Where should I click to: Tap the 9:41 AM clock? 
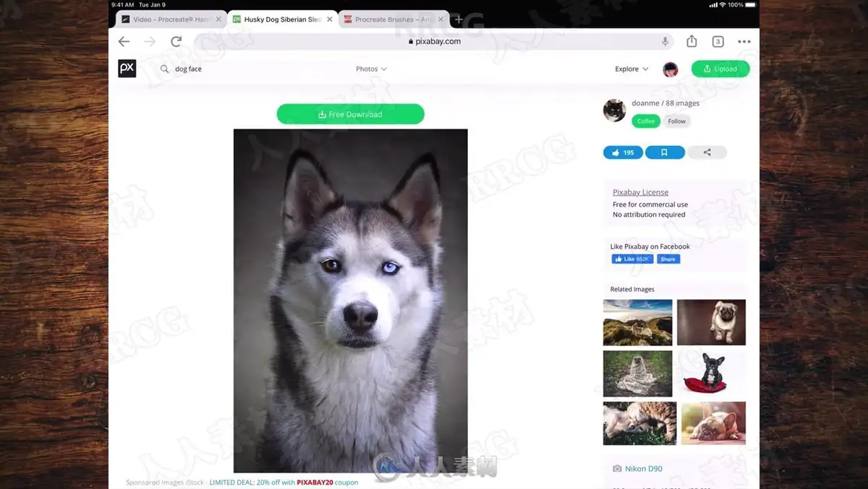tap(124, 5)
